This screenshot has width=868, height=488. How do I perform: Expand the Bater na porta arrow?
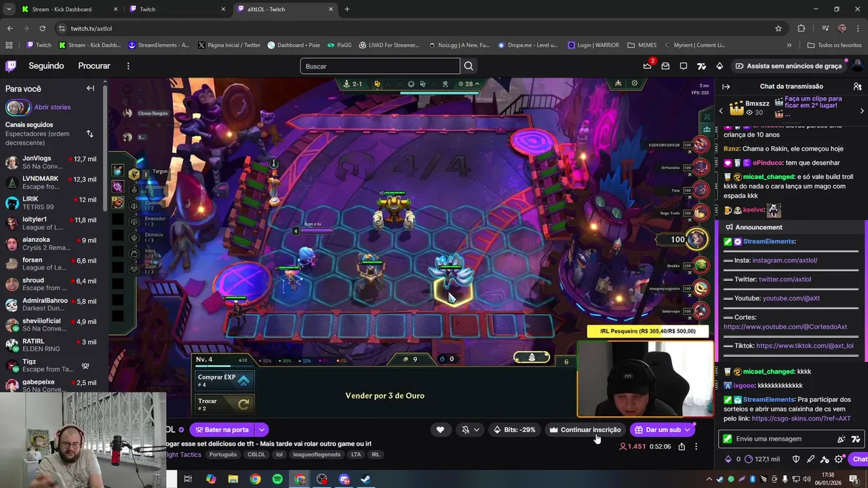(x=261, y=430)
